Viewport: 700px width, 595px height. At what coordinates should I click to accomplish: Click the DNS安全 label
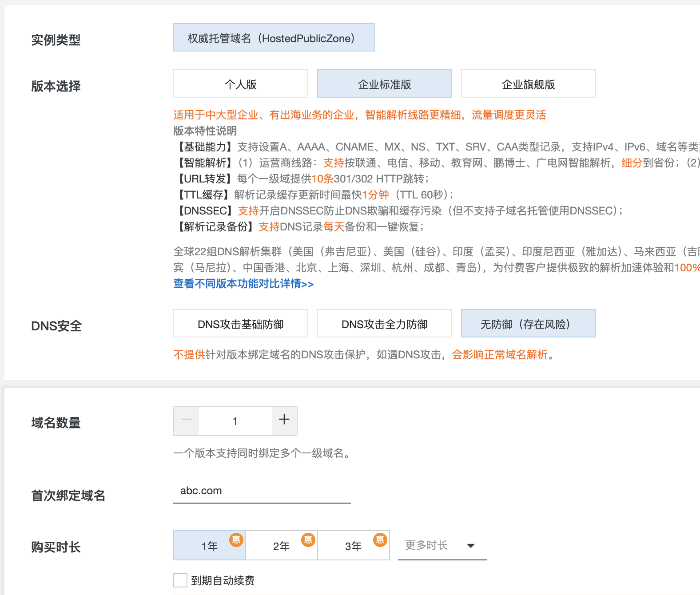pyautogui.click(x=56, y=326)
